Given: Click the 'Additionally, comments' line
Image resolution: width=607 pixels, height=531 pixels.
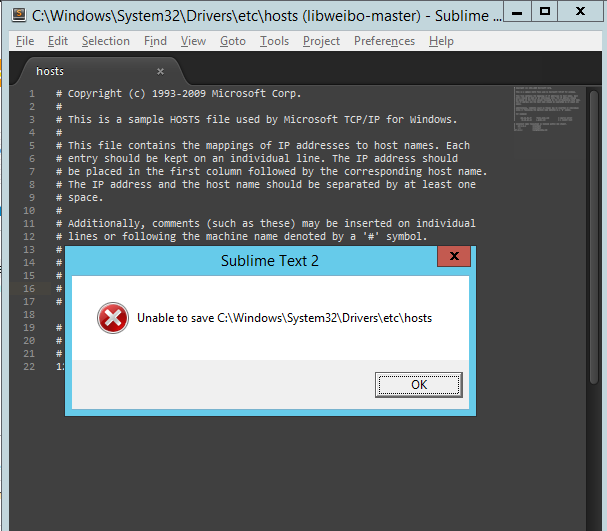Looking at the screenshot, I should pos(266,223).
